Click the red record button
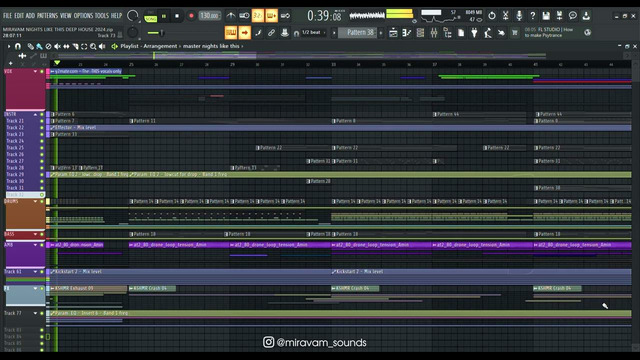This screenshot has width=640, height=360. tap(191, 16)
